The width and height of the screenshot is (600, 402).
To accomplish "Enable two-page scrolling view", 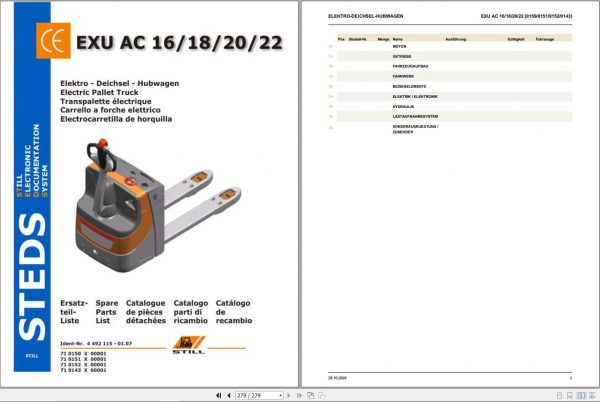I will [592, 395].
